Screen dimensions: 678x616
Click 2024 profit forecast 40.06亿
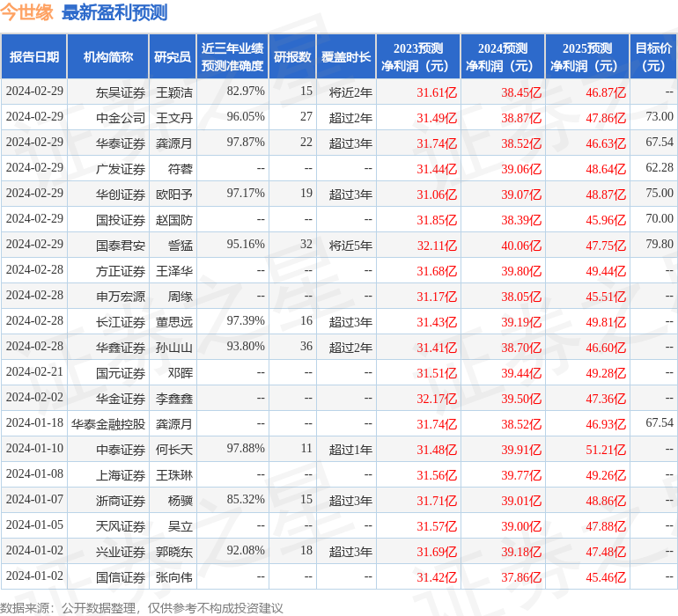[x=521, y=246]
